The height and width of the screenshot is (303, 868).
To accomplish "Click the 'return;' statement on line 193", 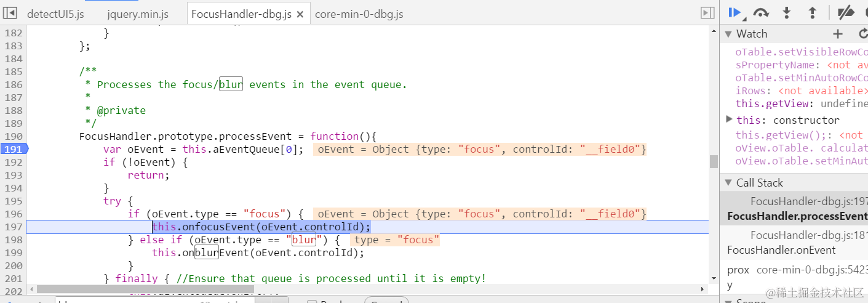I will click(148, 175).
